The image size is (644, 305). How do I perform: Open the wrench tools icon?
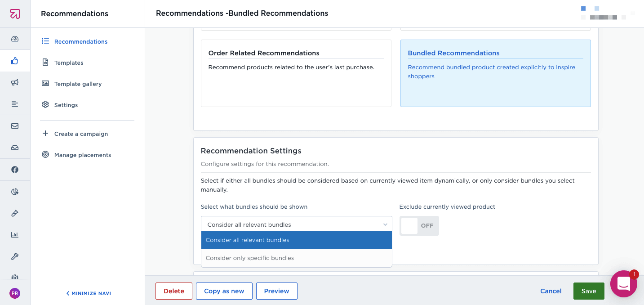pos(15,256)
